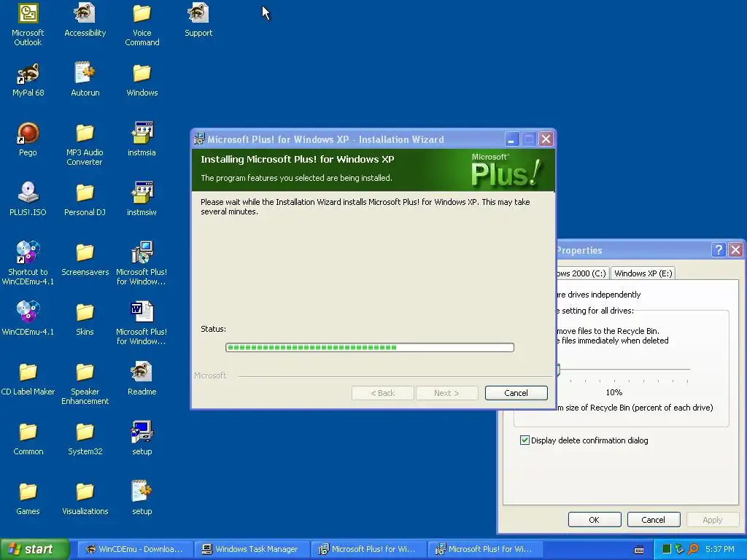This screenshot has width=747, height=560.
Task: Select the Screensavers folder icon
Action: [85, 260]
